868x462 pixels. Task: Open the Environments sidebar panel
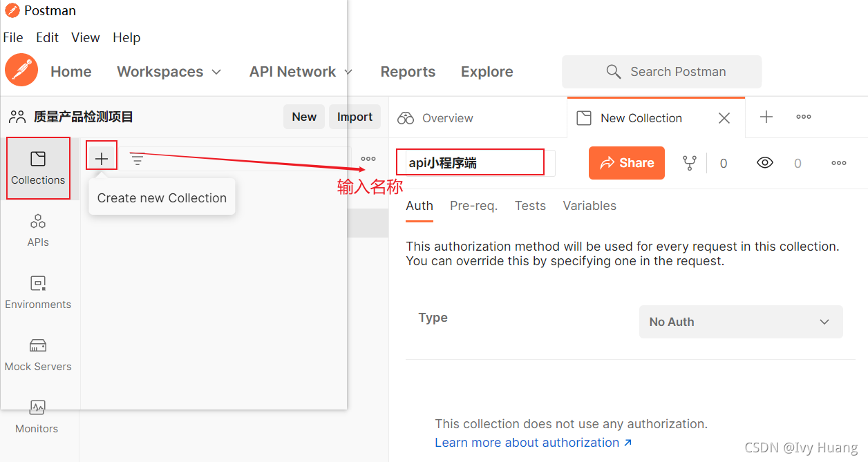click(x=38, y=293)
